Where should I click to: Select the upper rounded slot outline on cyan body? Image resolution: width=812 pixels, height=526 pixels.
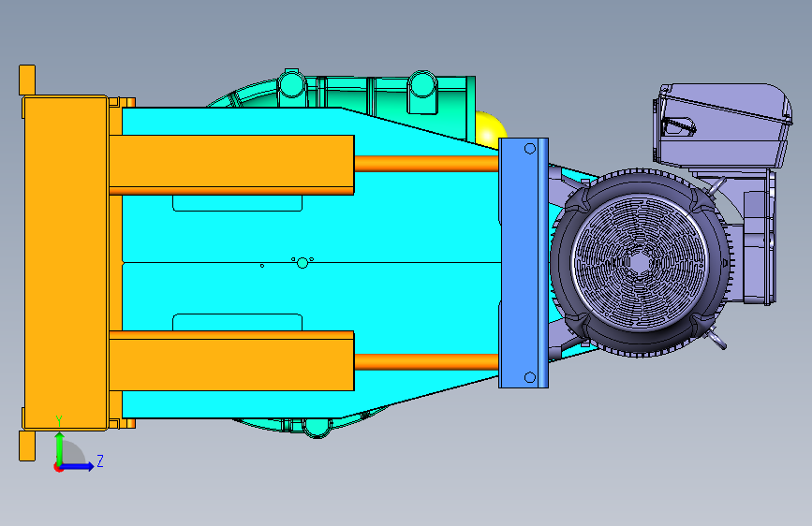(x=237, y=203)
